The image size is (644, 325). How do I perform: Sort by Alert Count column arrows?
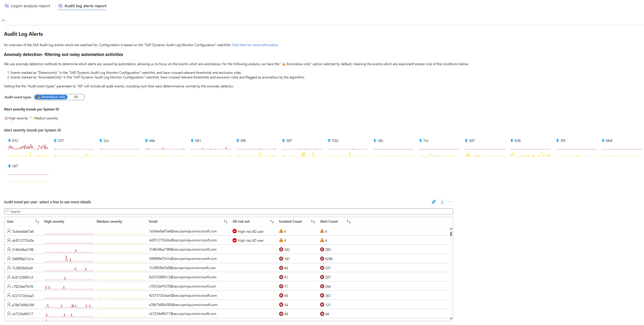(x=349, y=221)
